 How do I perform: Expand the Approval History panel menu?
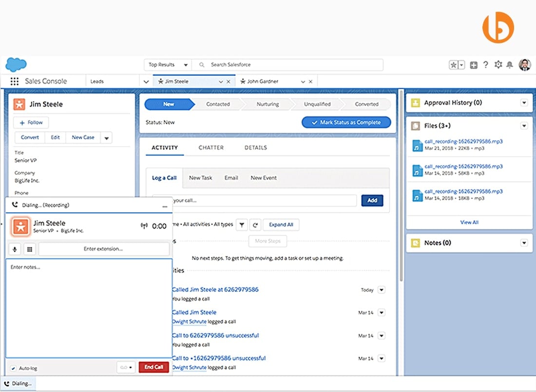(x=524, y=103)
